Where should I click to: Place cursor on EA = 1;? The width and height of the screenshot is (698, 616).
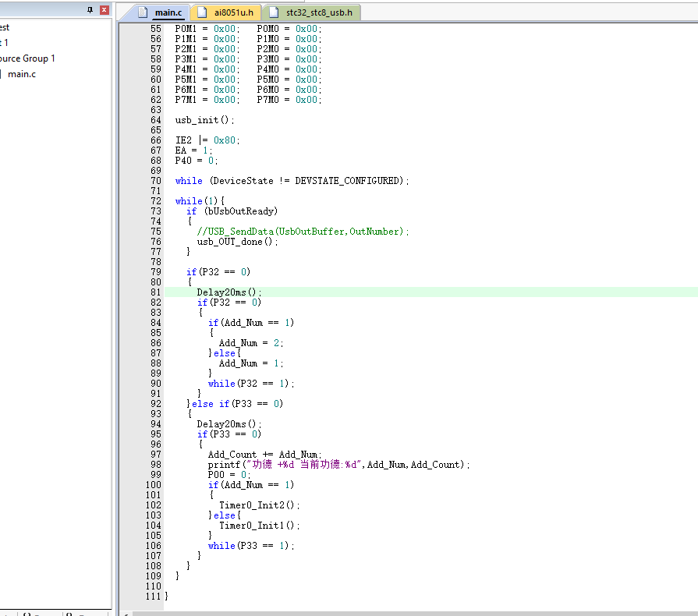click(193, 150)
